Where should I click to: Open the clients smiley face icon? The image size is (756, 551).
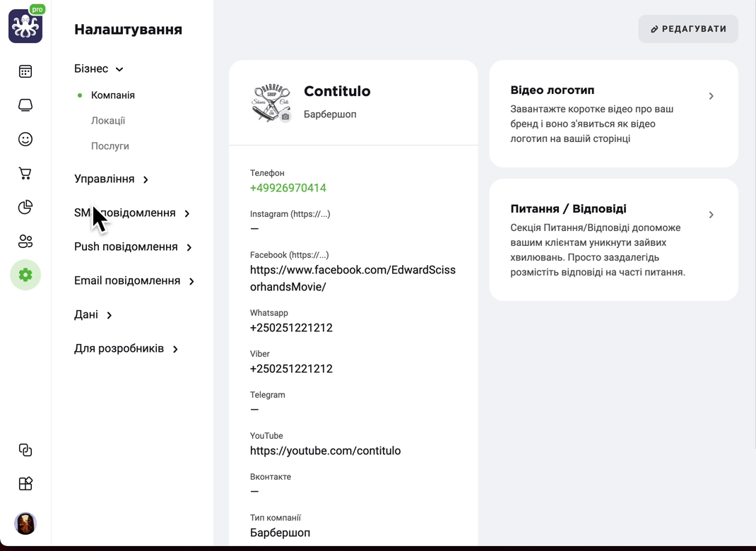click(25, 139)
